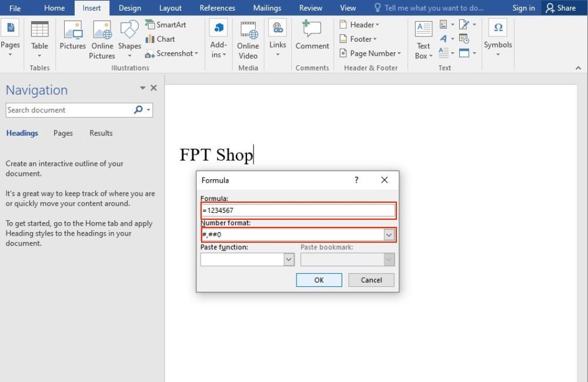588x382 pixels.
Task: Open Navigation pane options arrow
Action: tap(142, 88)
